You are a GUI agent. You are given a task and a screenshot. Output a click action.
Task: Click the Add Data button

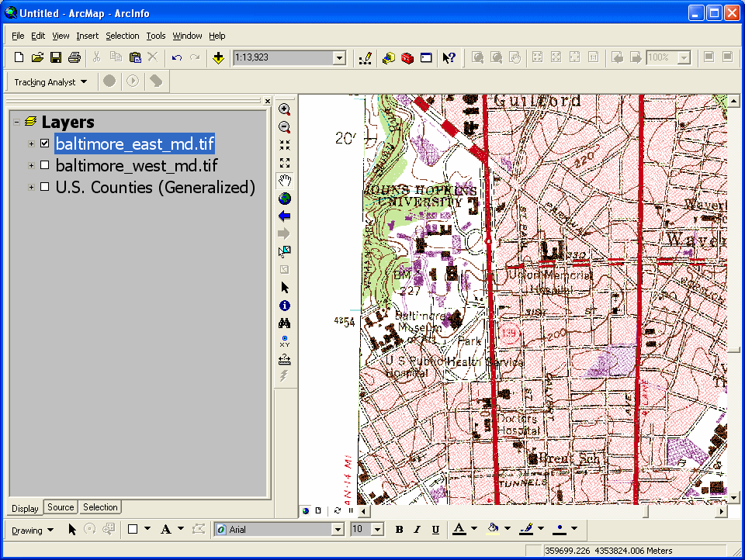[x=218, y=57]
